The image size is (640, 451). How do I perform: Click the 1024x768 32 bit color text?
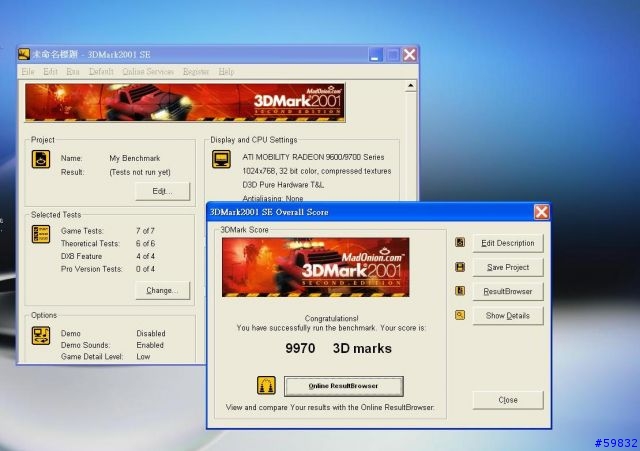317,171
